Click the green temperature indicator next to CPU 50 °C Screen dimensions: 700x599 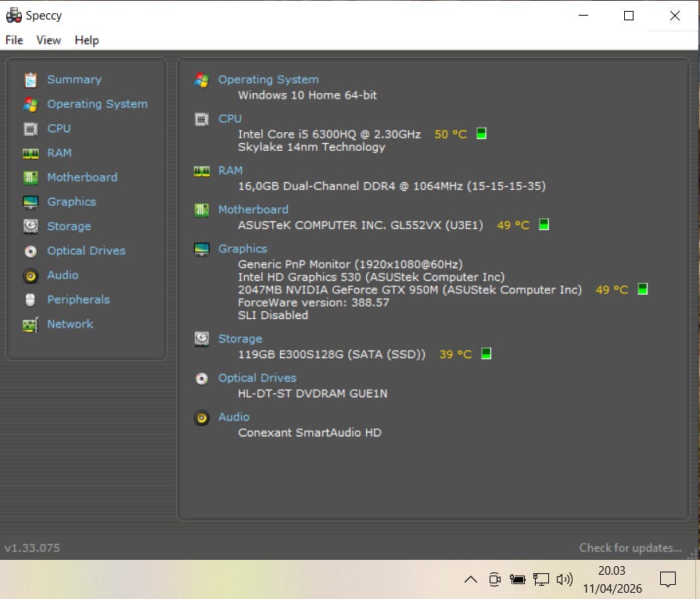tap(481, 134)
